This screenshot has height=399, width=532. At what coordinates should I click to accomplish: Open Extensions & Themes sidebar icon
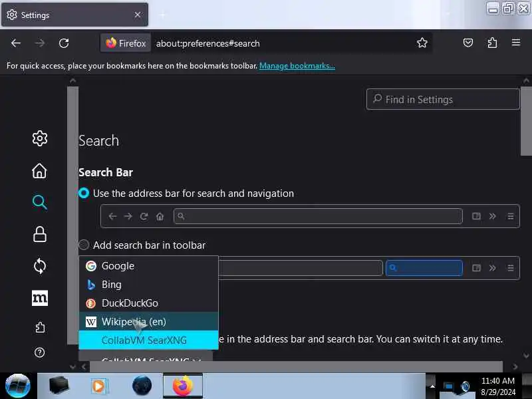click(40, 327)
